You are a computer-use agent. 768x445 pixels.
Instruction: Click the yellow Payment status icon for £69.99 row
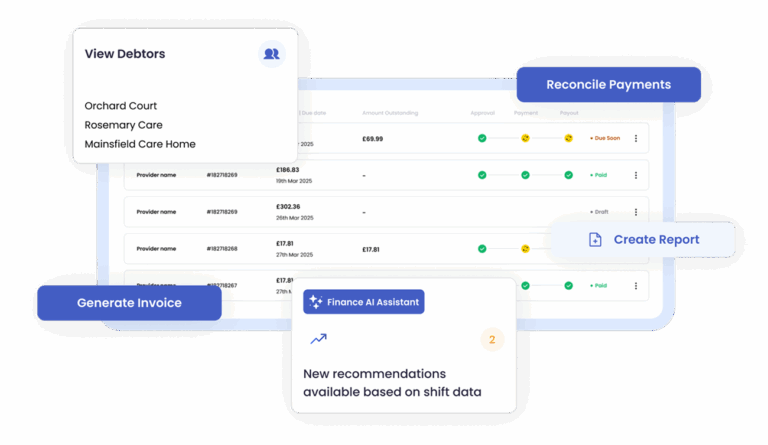525,138
